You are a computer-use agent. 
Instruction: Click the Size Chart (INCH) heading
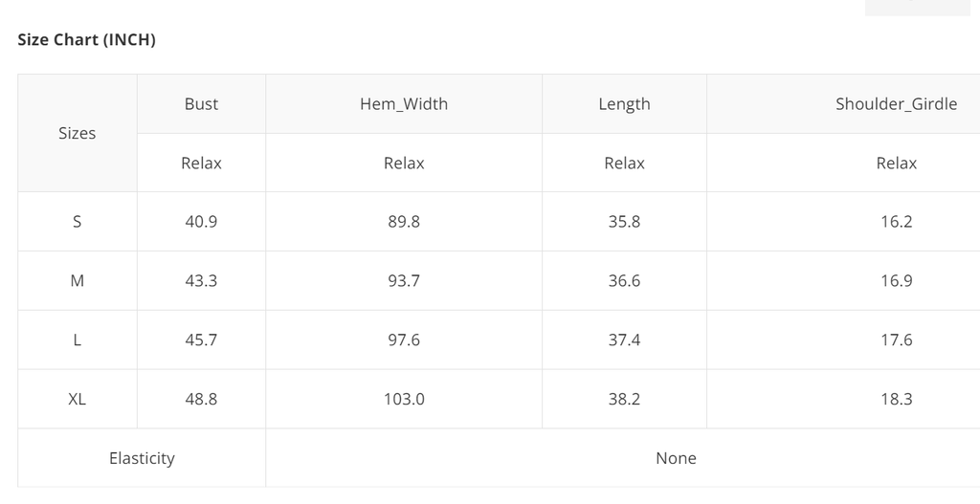pos(87,40)
